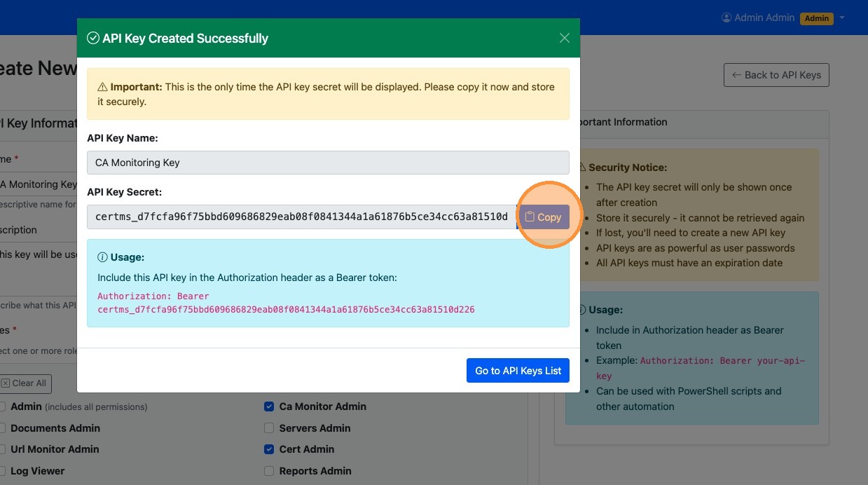
Task: Toggle the Reports Admin checkbox
Action: pyautogui.click(x=269, y=471)
